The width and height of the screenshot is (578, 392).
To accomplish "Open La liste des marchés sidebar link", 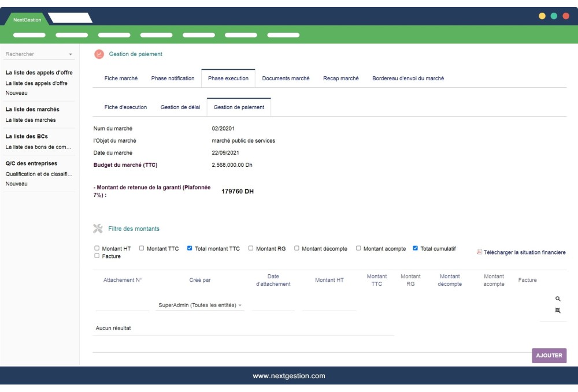I will [31, 120].
